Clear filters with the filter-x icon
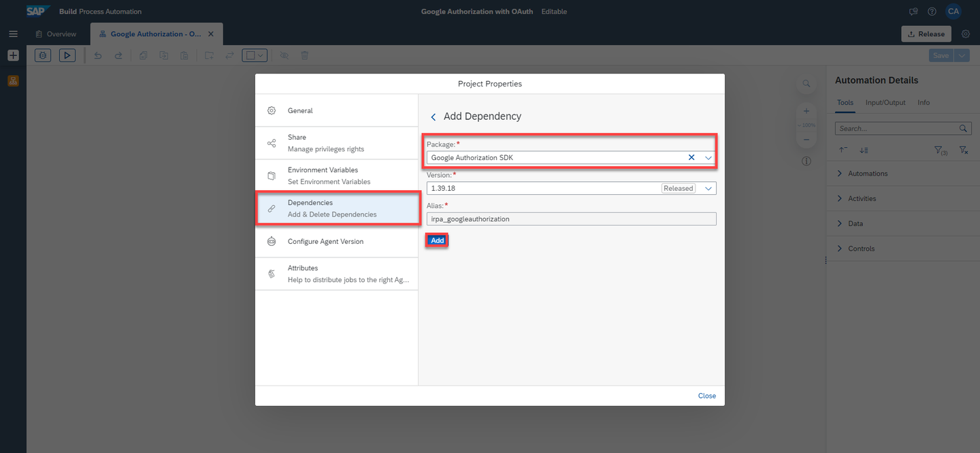This screenshot has height=453, width=980. [964, 150]
